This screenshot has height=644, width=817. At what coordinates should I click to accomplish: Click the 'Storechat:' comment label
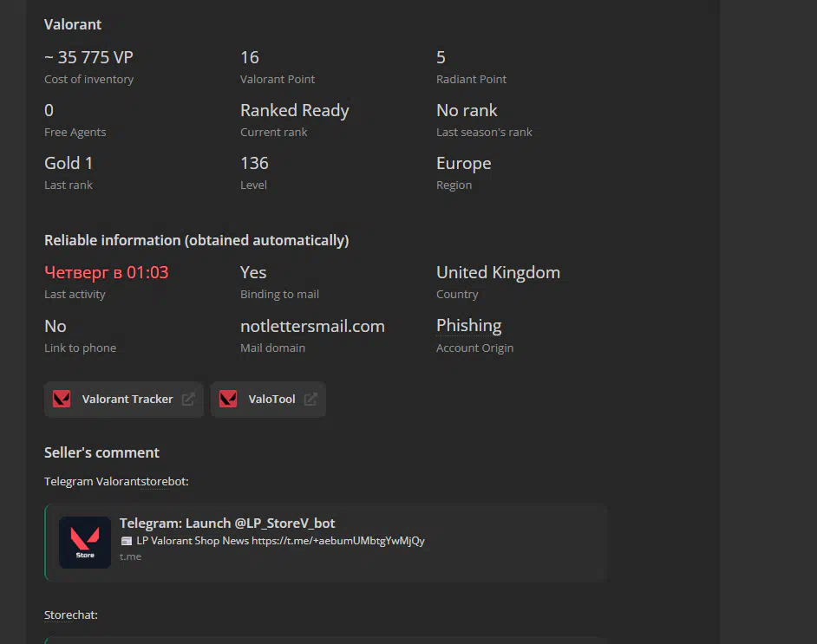click(x=71, y=615)
